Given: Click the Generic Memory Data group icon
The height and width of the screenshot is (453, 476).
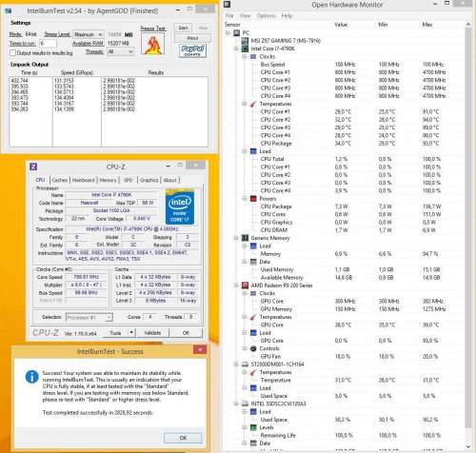Looking at the screenshot, I should (253, 262).
